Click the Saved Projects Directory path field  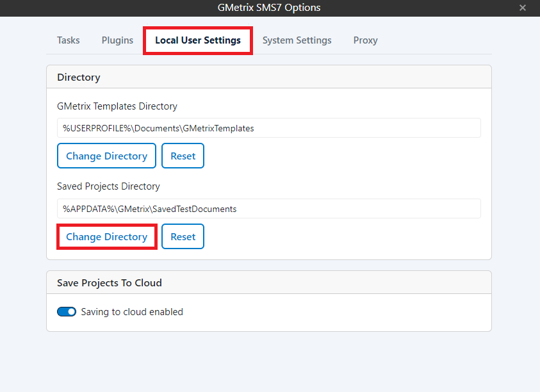269,209
